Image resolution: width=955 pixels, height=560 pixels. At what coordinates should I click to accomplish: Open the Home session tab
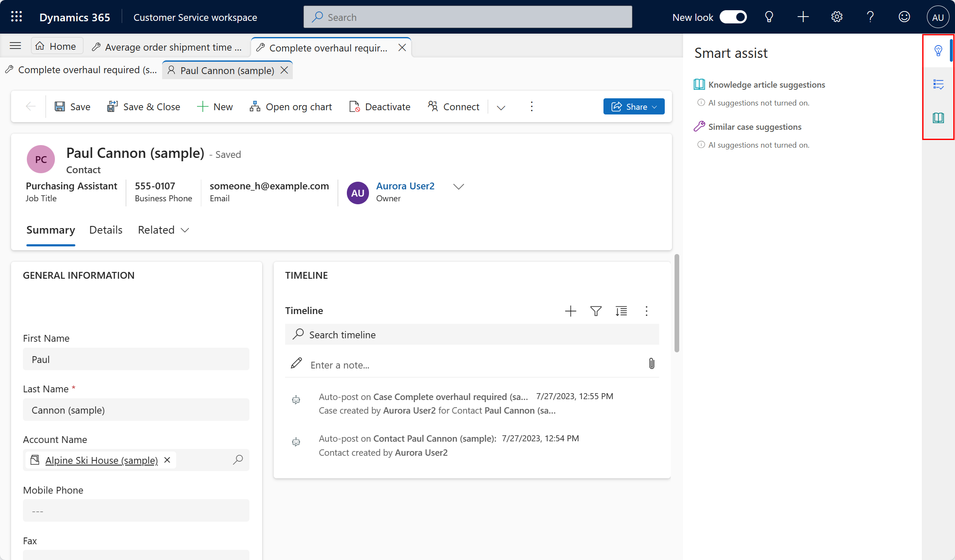[x=57, y=46]
